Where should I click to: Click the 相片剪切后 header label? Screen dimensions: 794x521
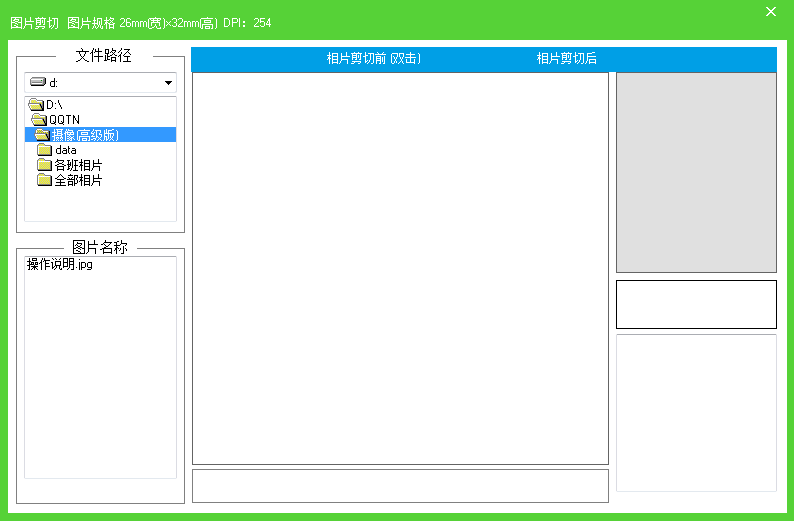click(x=566, y=59)
